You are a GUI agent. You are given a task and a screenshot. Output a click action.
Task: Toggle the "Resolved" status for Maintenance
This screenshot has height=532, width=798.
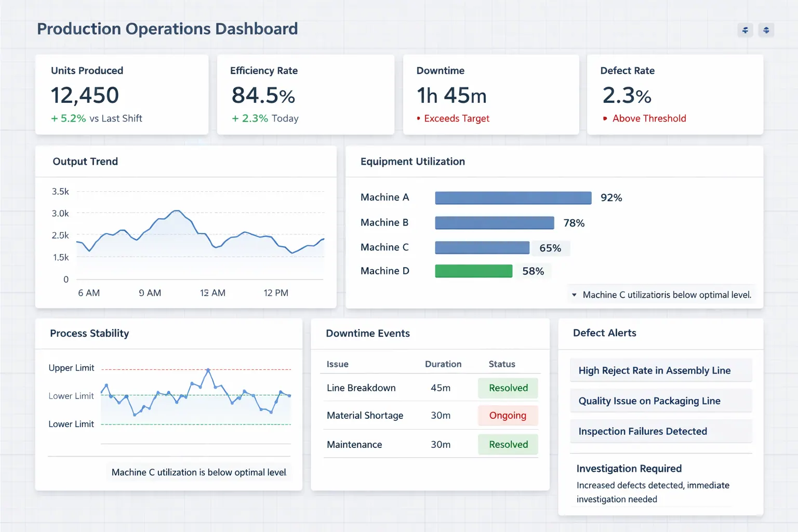[508, 444]
